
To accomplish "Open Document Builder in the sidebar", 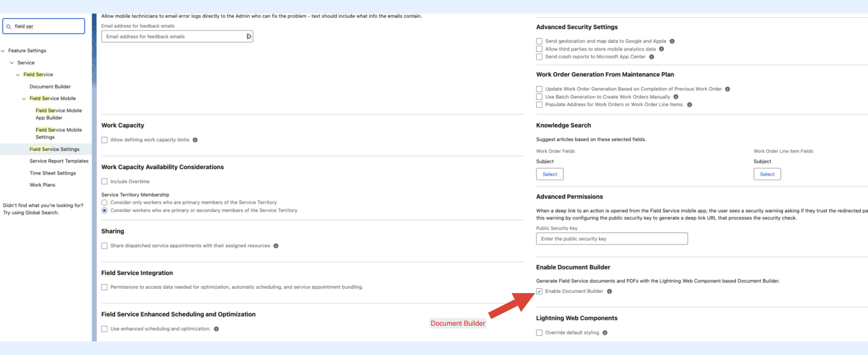I will click(x=50, y=87).
